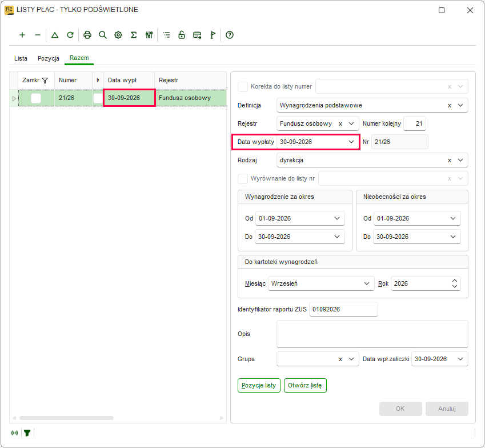Refresh the payroll list

coord(70,35)
